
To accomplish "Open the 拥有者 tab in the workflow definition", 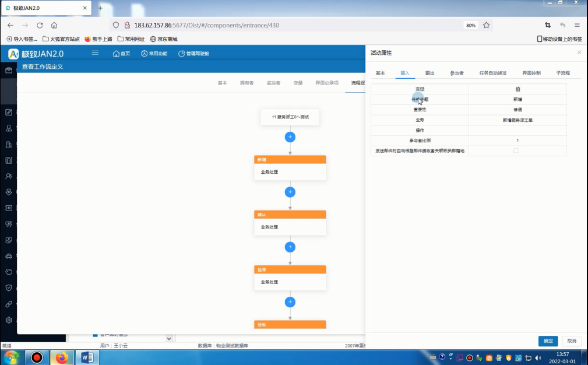I will [247, 83].
